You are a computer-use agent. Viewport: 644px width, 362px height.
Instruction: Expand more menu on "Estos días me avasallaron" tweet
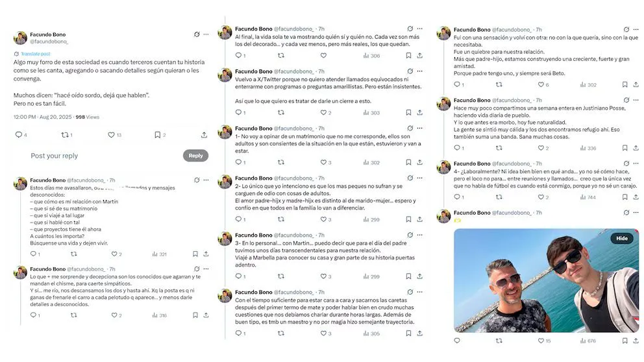[x=206, y=180]
